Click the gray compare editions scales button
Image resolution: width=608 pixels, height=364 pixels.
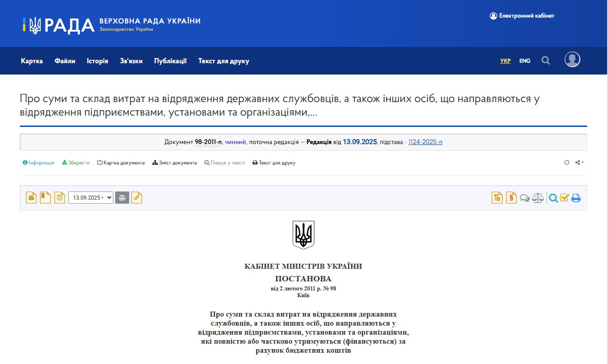pos(122,198)
